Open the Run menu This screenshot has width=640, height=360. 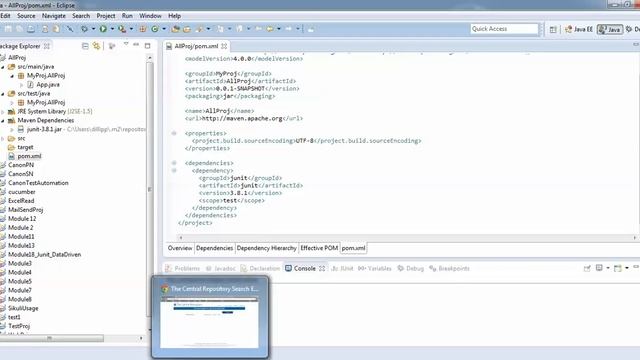(127, 16)
